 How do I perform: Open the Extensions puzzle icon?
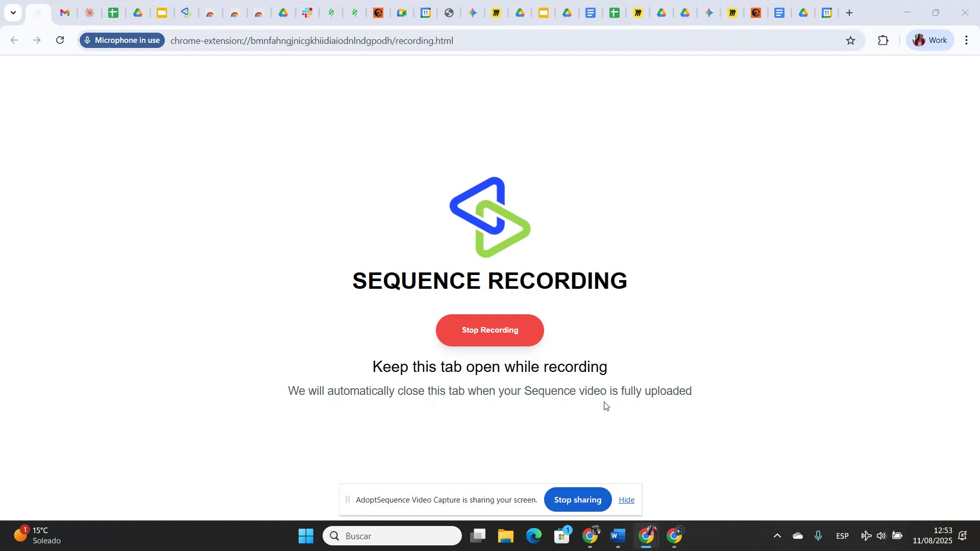(883, 40)
